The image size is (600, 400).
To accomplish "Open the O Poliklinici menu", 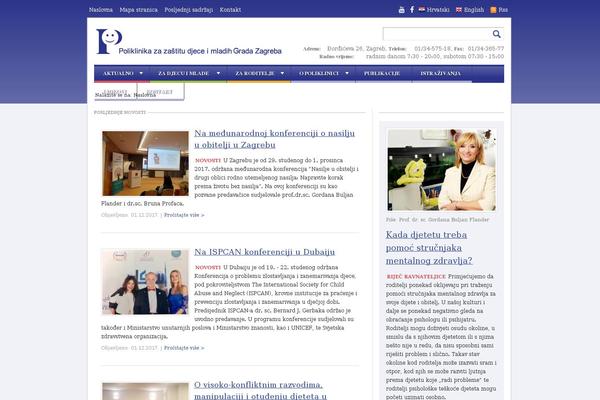I will pyautogui.click(x=319, y=73).
